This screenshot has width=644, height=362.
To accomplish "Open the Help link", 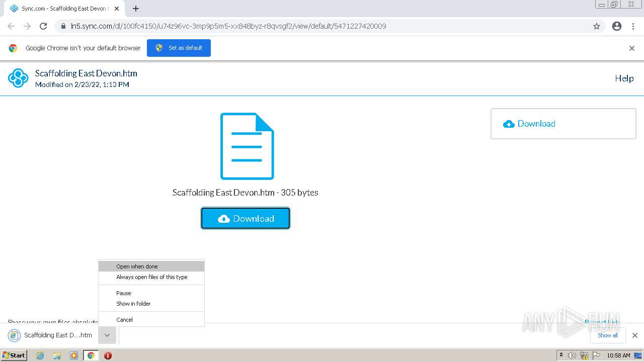I will point(624,78).
